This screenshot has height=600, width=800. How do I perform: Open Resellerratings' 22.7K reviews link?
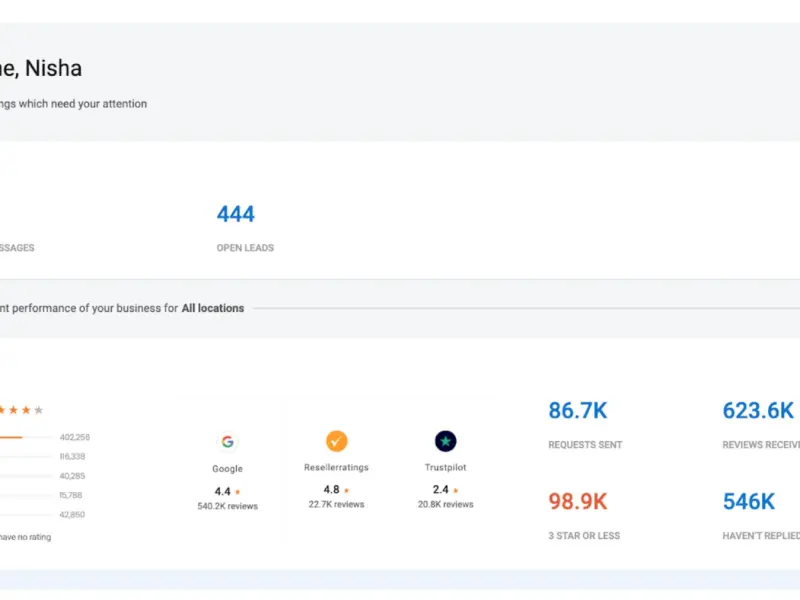click(x=336, y=505)
